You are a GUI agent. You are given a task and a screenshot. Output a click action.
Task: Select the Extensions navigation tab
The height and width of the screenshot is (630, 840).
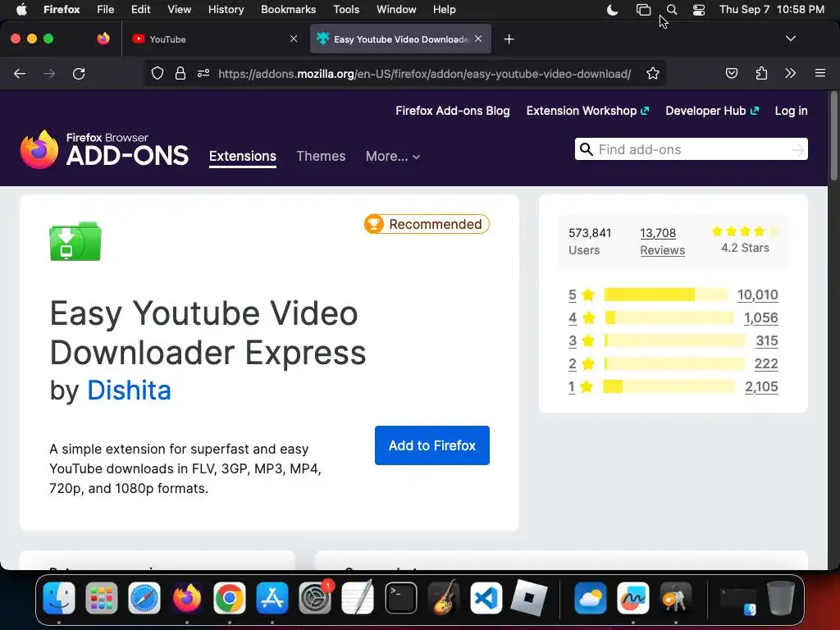click(x=243, y=157)
